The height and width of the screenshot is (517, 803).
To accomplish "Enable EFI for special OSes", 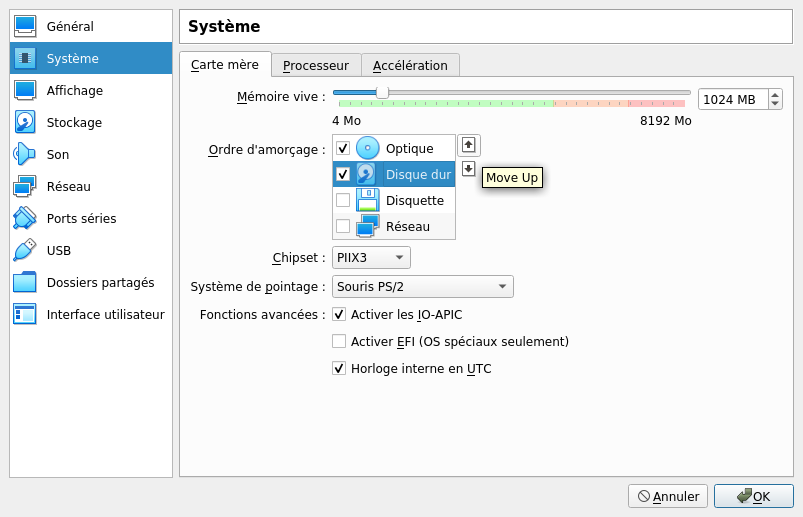I will pyautogui.click(x=339, y=341).
